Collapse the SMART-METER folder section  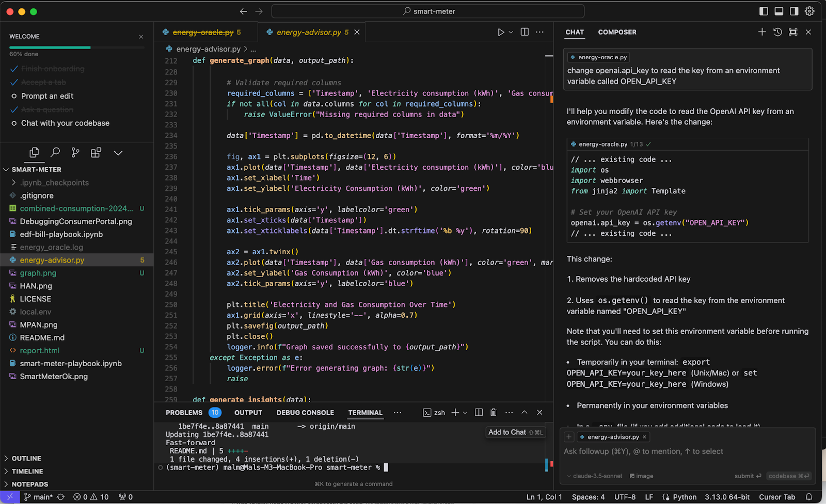36,169
